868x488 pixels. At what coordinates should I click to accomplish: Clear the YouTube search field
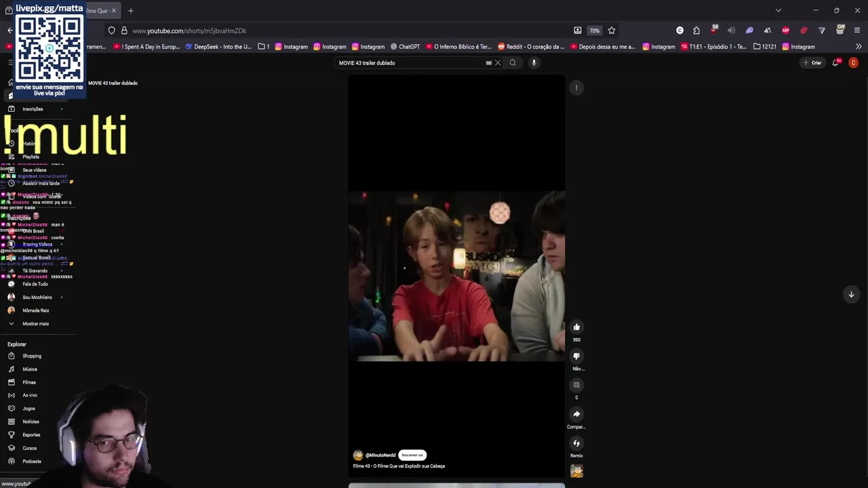498,63
